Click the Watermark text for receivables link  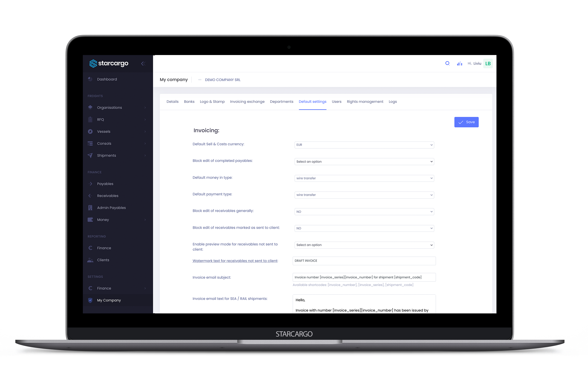pyautogui.click(x=235, y=260)
